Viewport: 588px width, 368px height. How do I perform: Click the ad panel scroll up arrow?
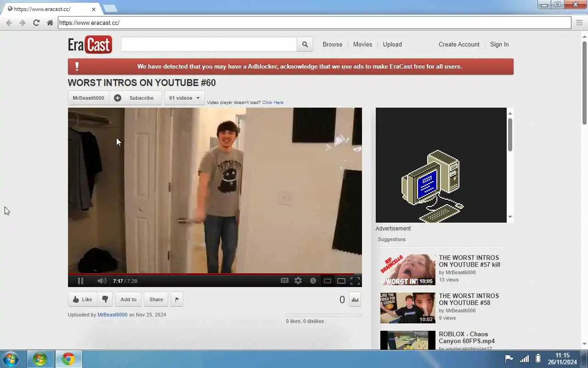[x=510, y=113]
